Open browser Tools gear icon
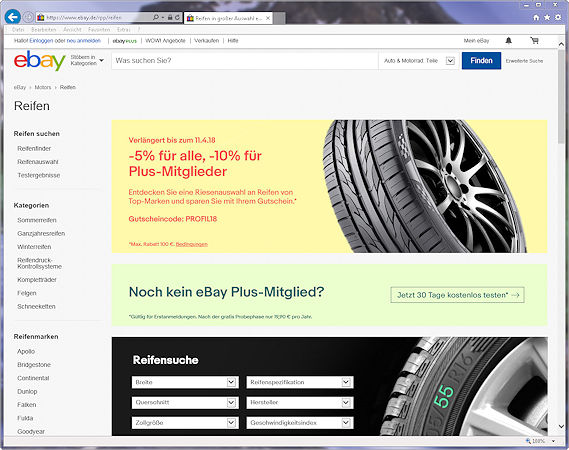The height and width of the screenshot is (450, 569). (x=558, y=17)
